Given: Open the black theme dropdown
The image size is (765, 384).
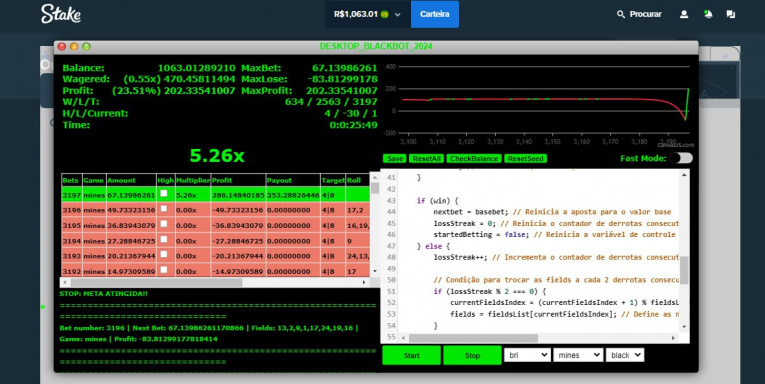Looking at the screenshot, I should point(624,355).
